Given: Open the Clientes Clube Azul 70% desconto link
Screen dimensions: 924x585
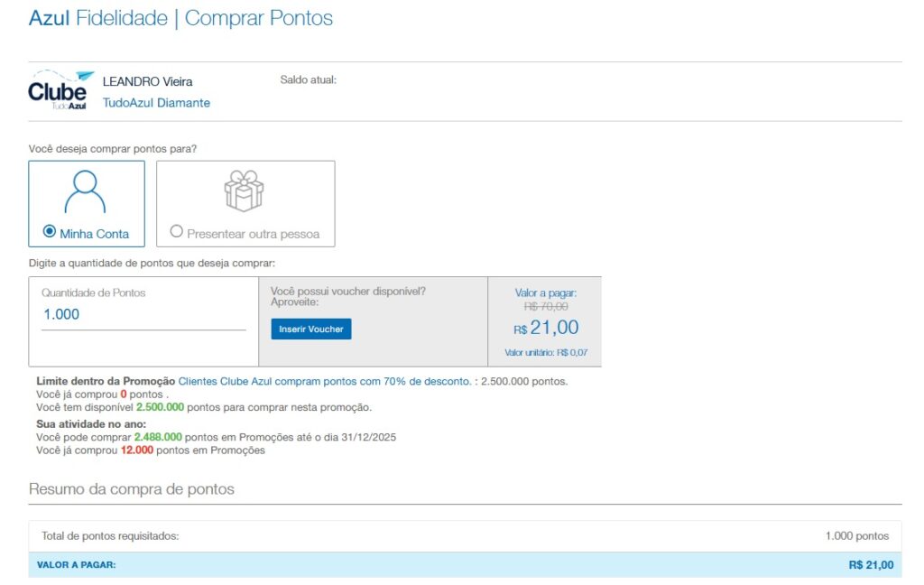Looking at the screenshot, I should tap(324, 381).
